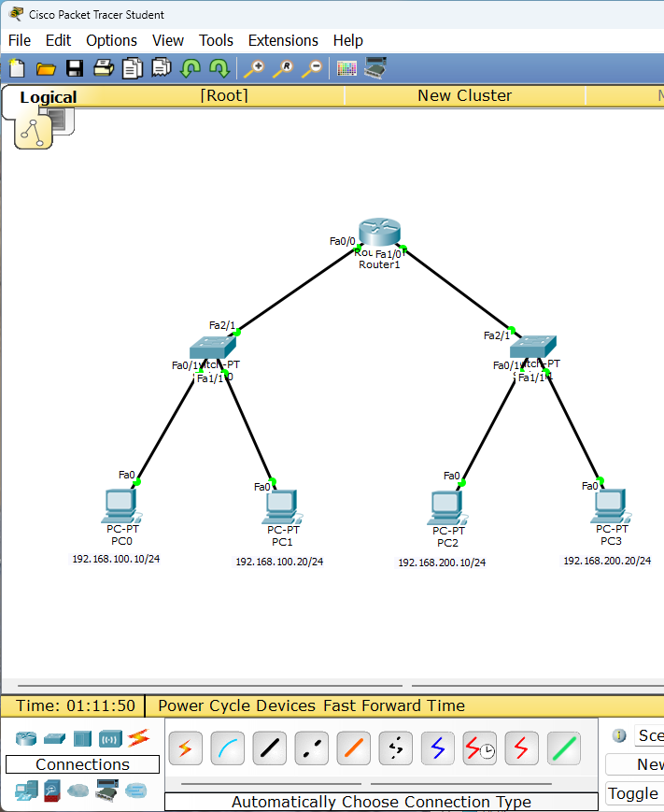Viewport: 664px width, 812px height.
Task: Select Wireless Devices category
Action: [x=111, y=738]
